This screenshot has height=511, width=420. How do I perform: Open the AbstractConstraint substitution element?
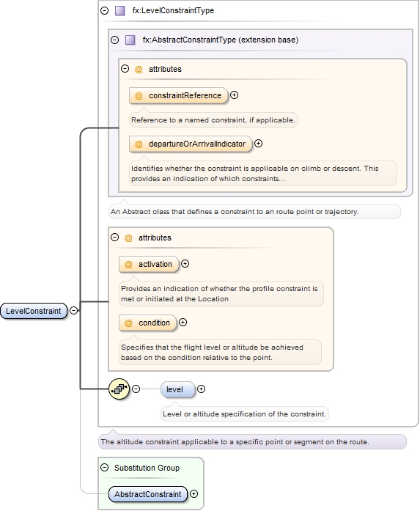tap(148, 494)
